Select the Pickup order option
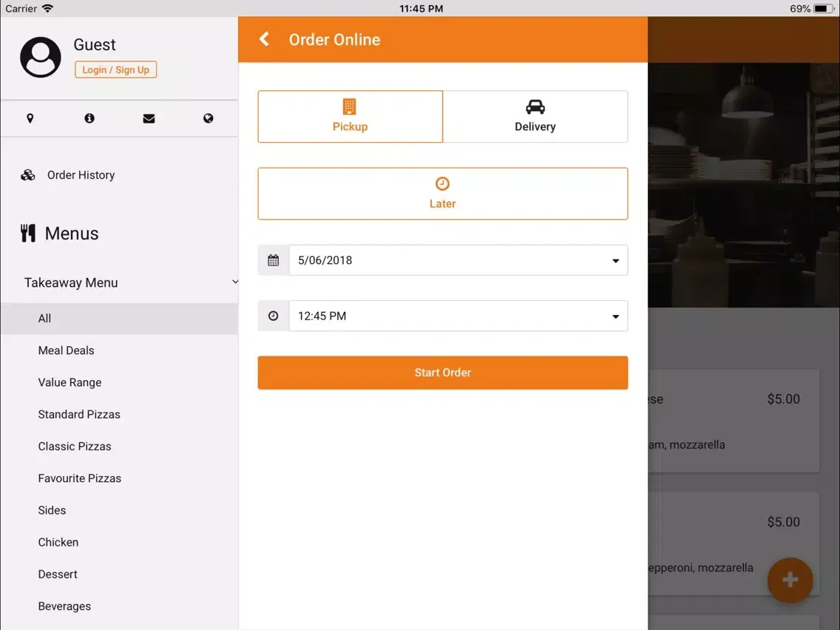 350,117
